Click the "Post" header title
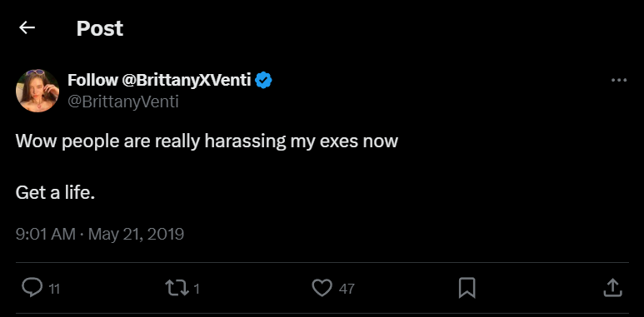The width and height of the screenshot is (644, 317). point(100,28)
